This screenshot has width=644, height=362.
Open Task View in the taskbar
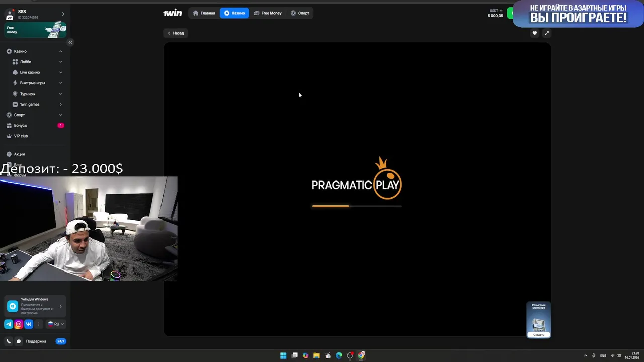(295, 356)
